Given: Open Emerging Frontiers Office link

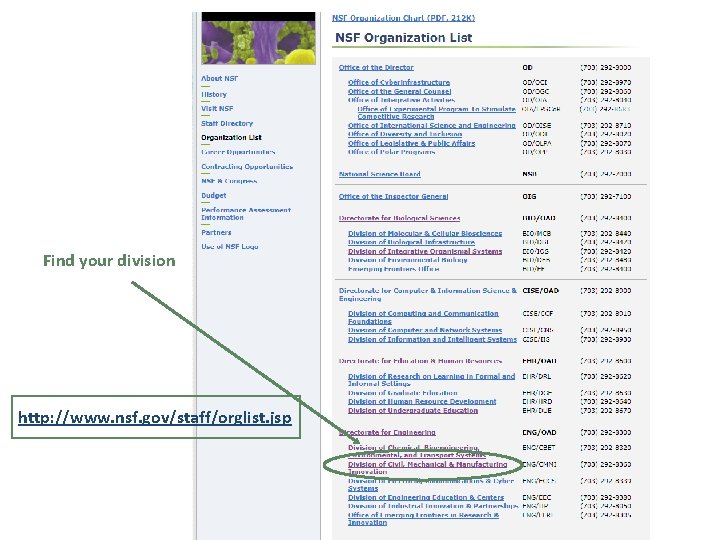Looking at the screenshot, I should tap(394, 269).
